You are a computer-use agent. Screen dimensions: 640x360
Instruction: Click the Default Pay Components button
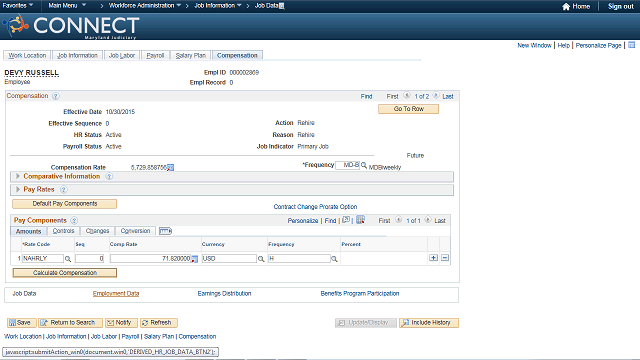[x=64, y=204]
